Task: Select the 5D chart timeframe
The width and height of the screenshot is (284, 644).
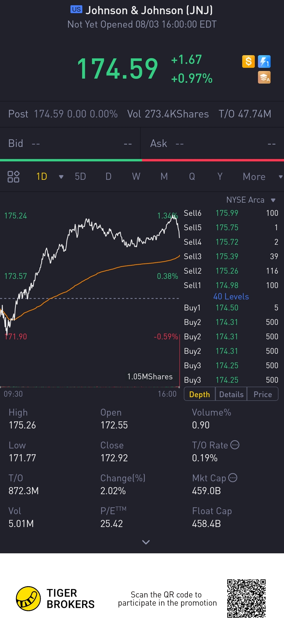Action: coord(80,177)
